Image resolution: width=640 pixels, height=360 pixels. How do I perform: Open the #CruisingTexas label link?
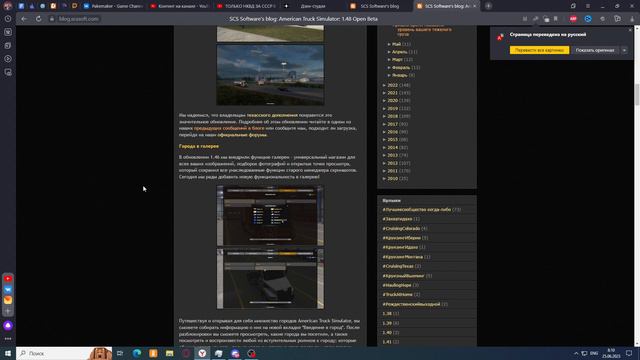point(398,266)
